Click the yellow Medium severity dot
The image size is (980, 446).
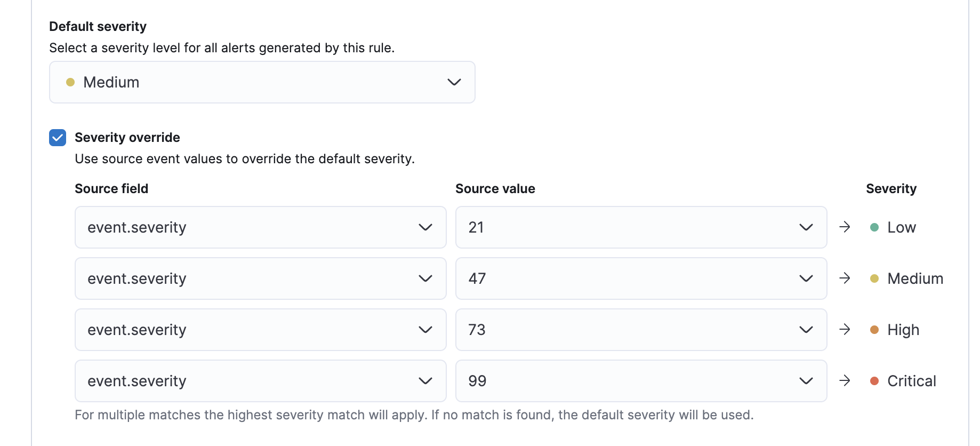(x=874, y=278)
